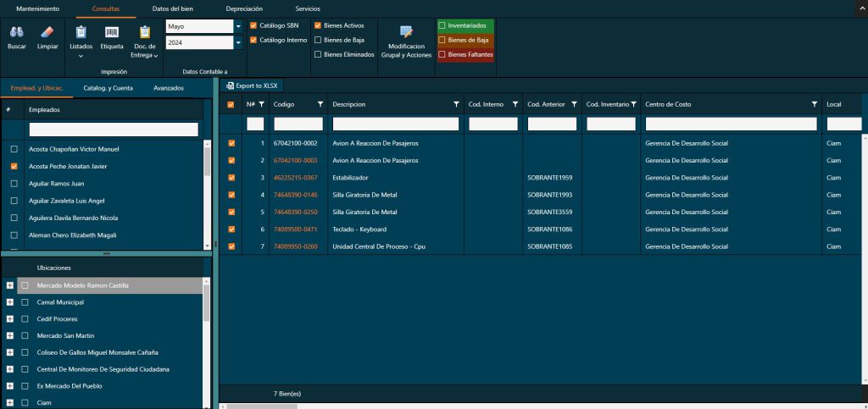Toggle Catálogo Interno checkbox

(x=253, y=40)
